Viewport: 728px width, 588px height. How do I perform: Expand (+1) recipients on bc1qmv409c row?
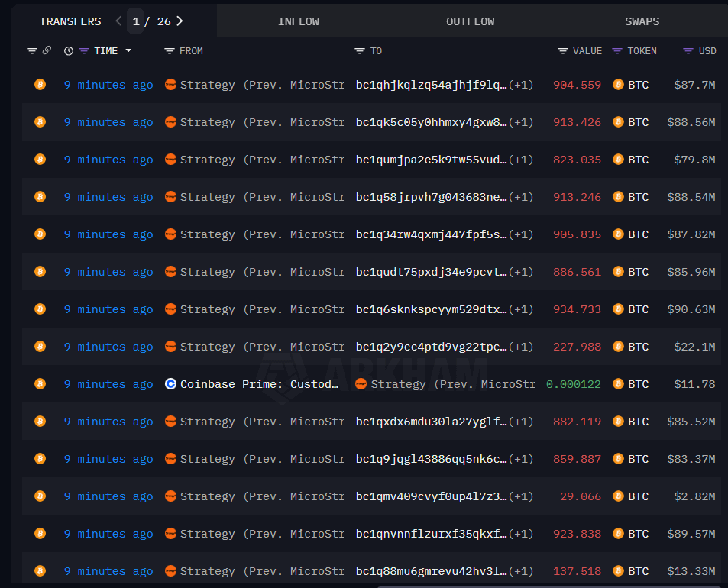coord(521,496)
